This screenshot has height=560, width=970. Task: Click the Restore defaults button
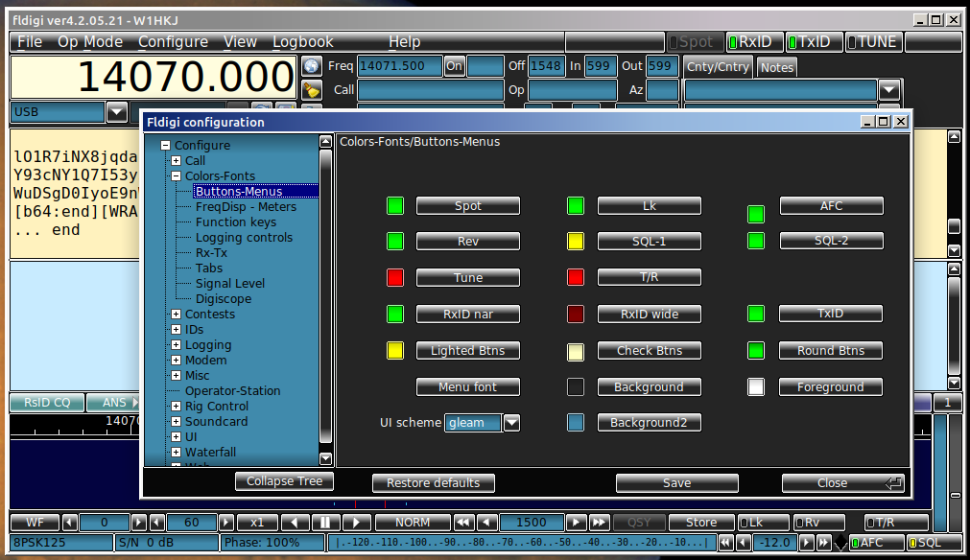click(x=433, y=482)
